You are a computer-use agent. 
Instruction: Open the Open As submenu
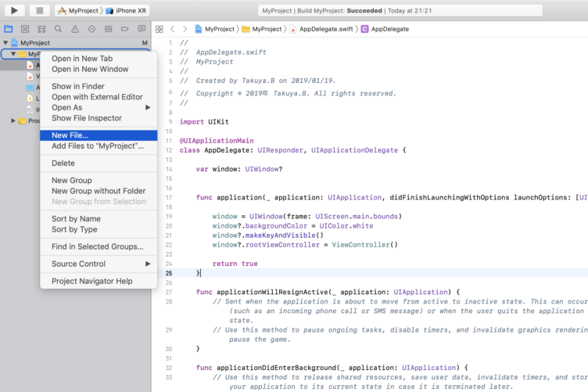coord(99,107)
